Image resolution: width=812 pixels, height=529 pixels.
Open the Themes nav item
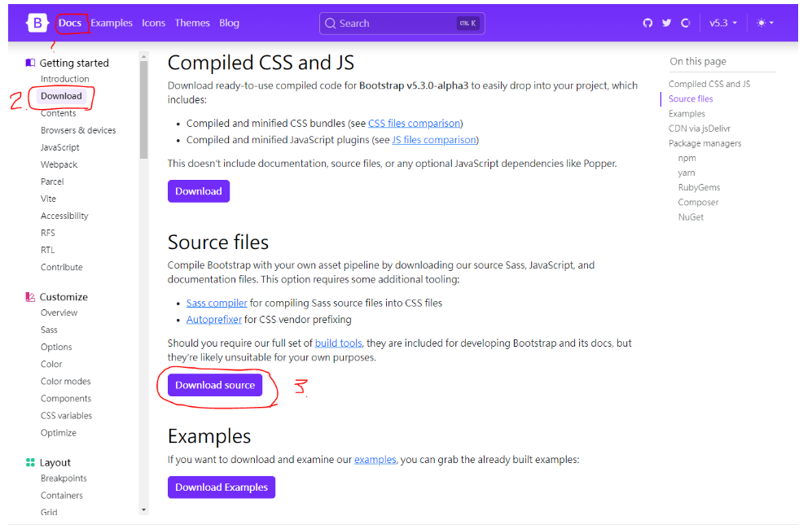tap(192, 24)
